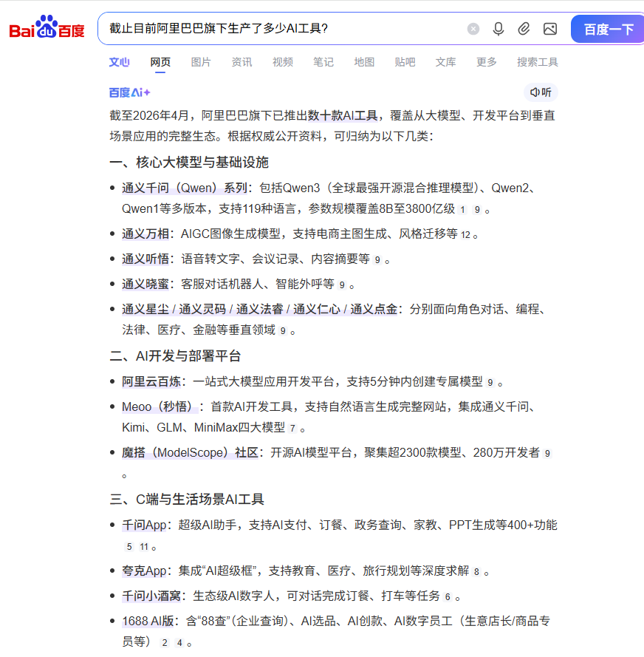The width and height of the screenshot is (644, 657).
Task: Switch to the 图片 tab
Action: point(201,62)
